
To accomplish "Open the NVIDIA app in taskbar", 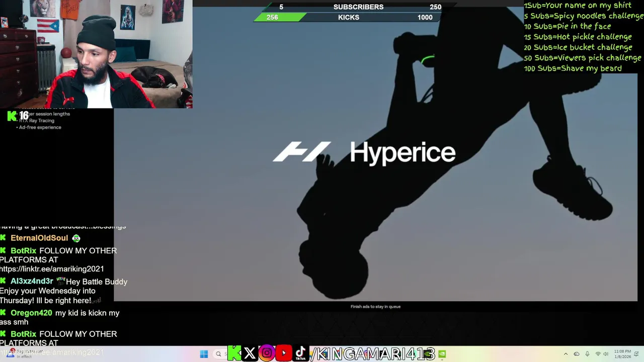I will (442, 354).
